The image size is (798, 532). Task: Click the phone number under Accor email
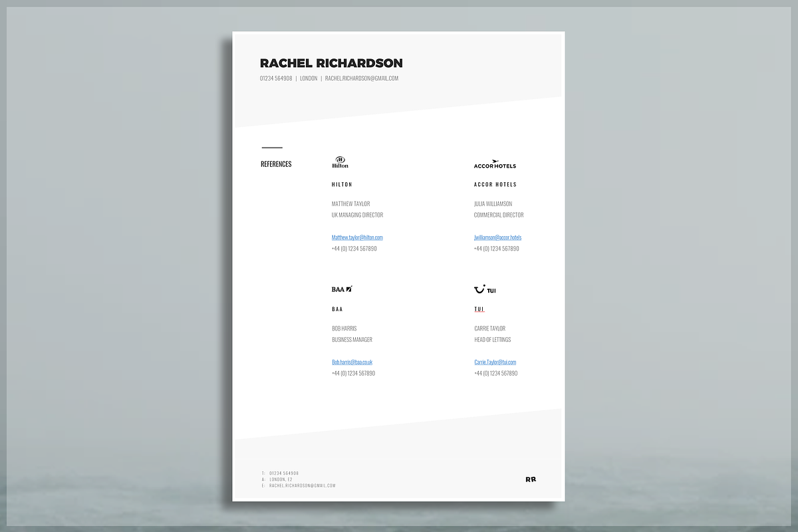click(496, 249)
